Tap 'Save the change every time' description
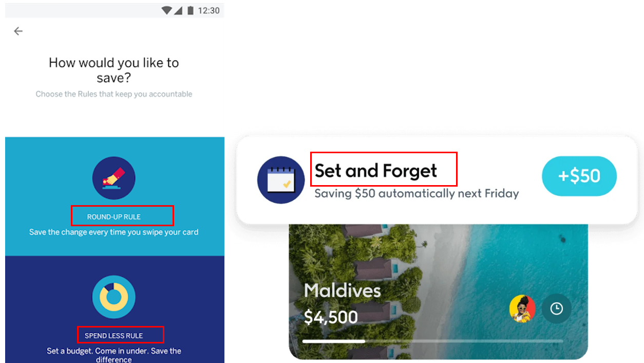 coord(113,232)
